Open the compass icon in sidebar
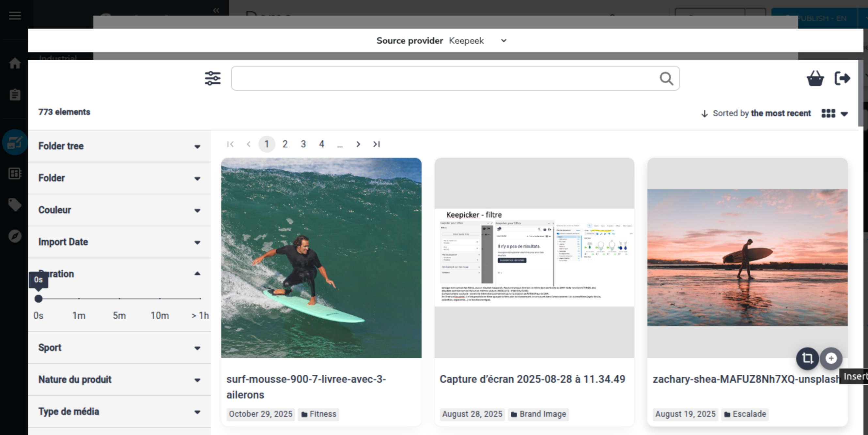Viewport: 868px width, 435px height. click(15, 236)
